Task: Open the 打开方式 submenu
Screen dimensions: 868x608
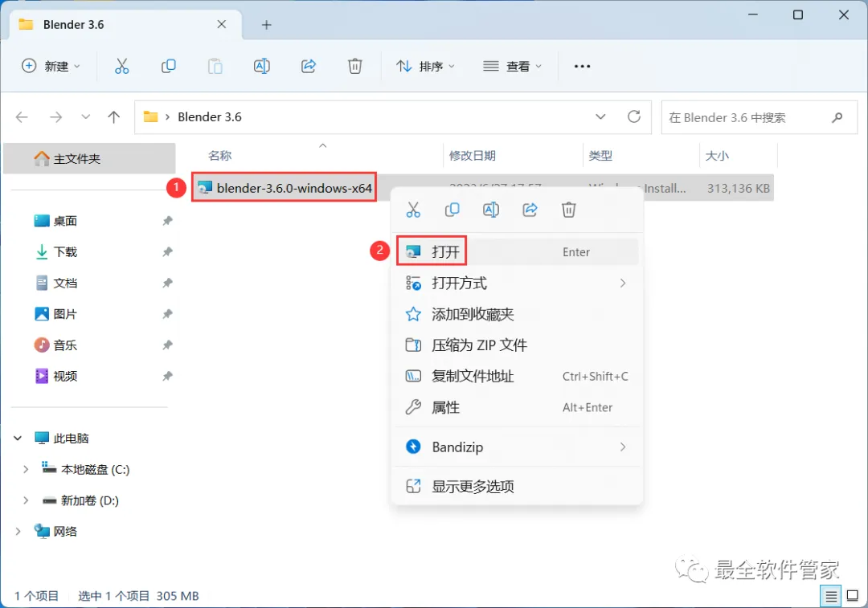Action: pos(518,283)
